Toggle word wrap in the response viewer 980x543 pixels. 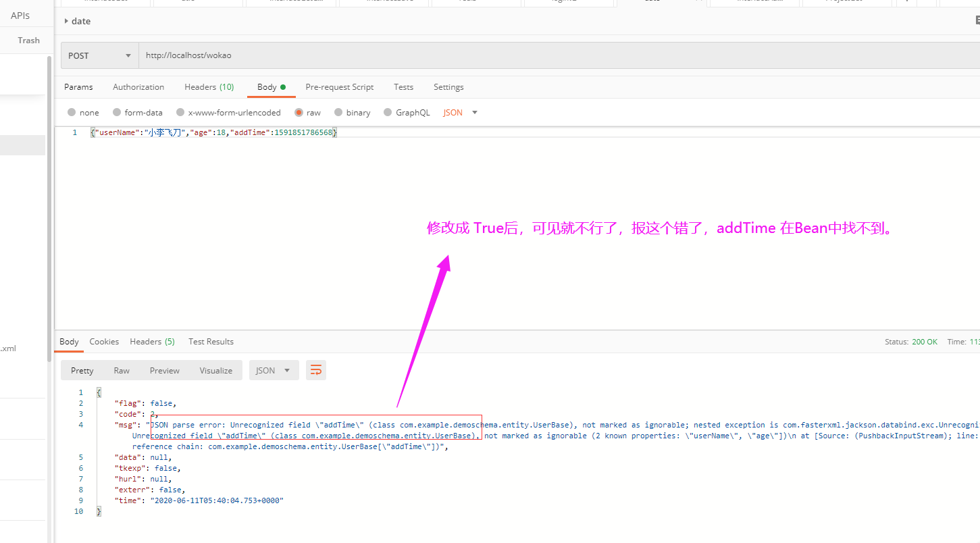click(315, 369)
